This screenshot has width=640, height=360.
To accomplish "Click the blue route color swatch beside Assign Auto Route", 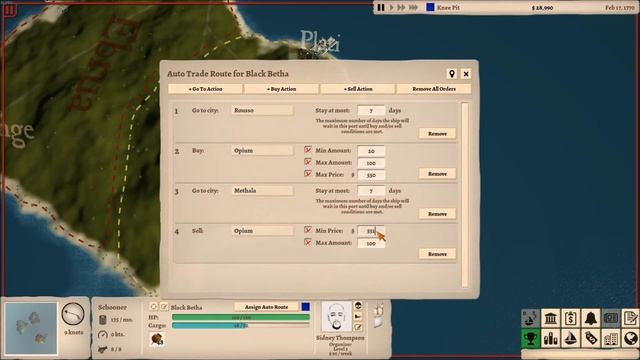I will click(x=305, y=307).
